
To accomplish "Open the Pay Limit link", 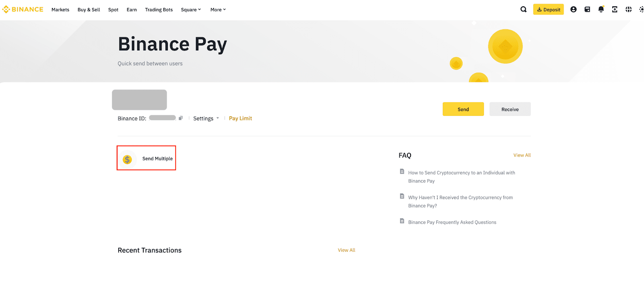I will (240, 118).
